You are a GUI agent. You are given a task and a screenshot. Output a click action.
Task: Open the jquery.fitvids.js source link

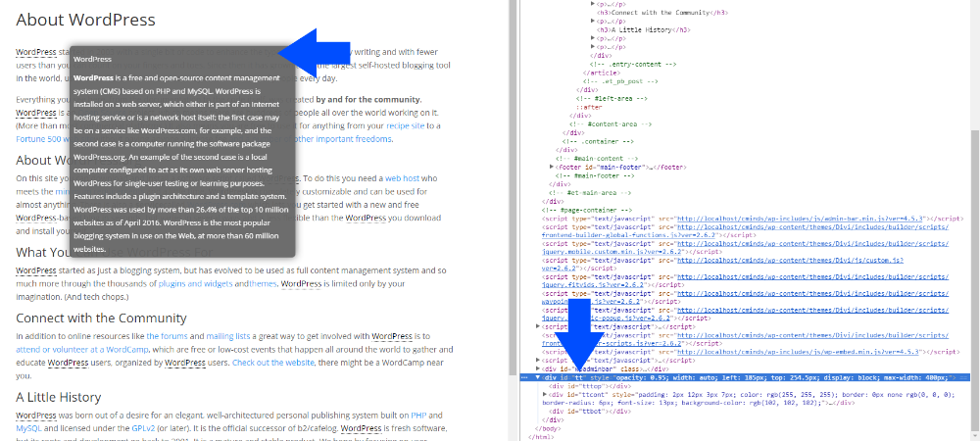pyautogui.click(x=745, y=280)
